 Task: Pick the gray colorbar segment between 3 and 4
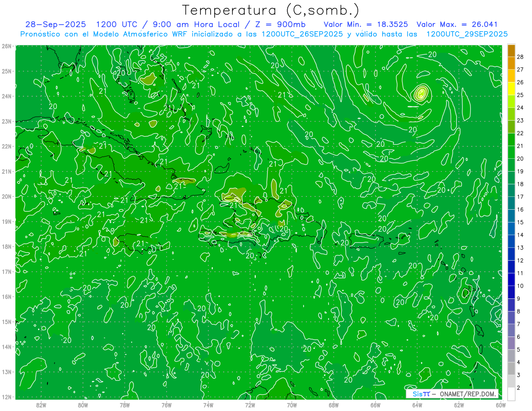[511, 369]
